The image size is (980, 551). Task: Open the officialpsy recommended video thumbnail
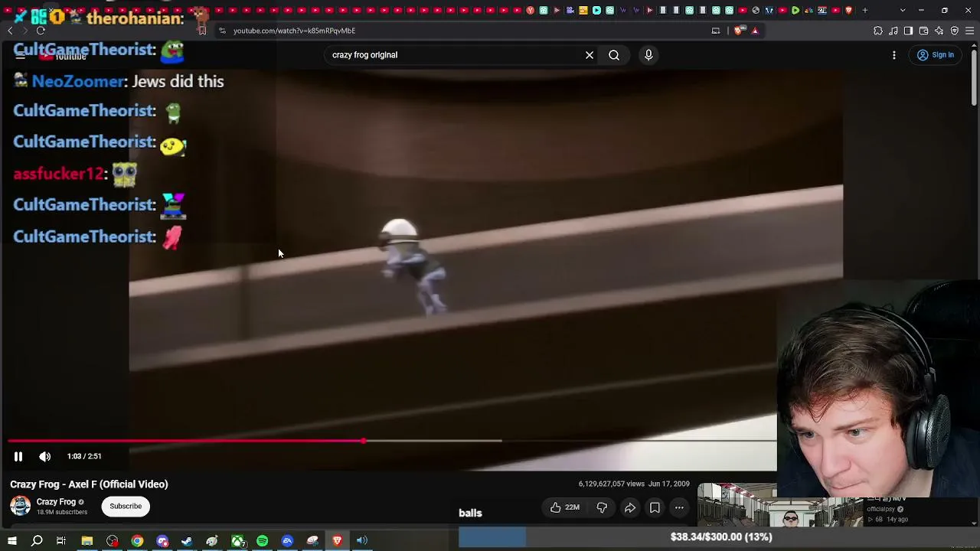(779, 506)
